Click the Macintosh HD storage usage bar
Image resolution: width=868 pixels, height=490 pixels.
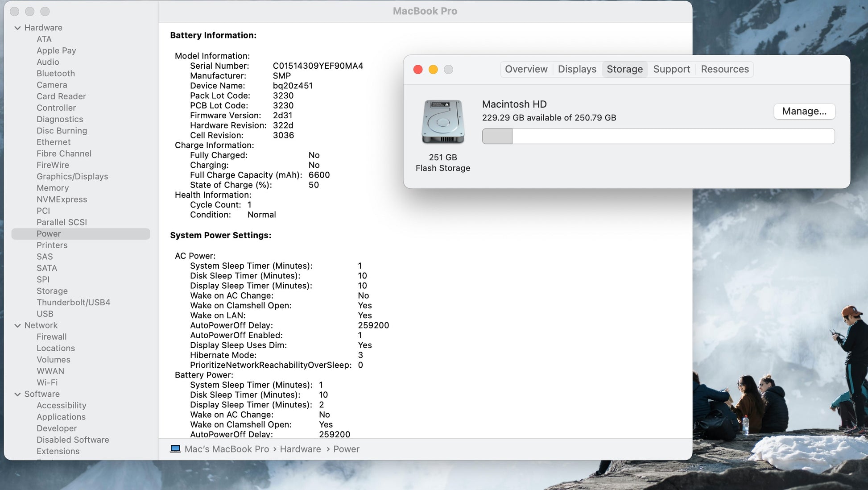click(658, 136)
